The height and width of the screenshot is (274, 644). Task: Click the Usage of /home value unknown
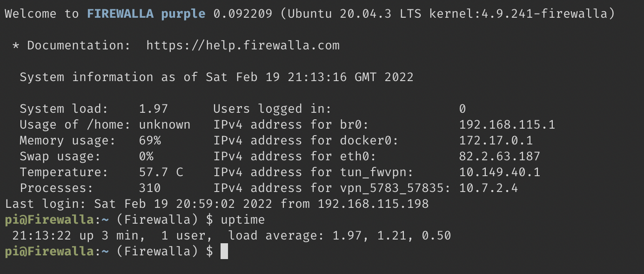click(165, 124)
